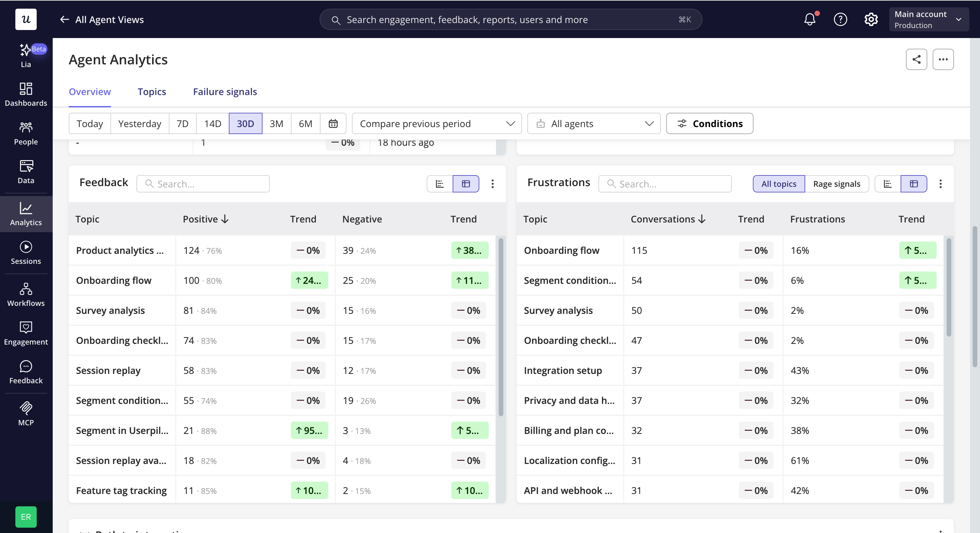980x533 pixels.
Task: Open the settings gear
Action: pos(871,19)
